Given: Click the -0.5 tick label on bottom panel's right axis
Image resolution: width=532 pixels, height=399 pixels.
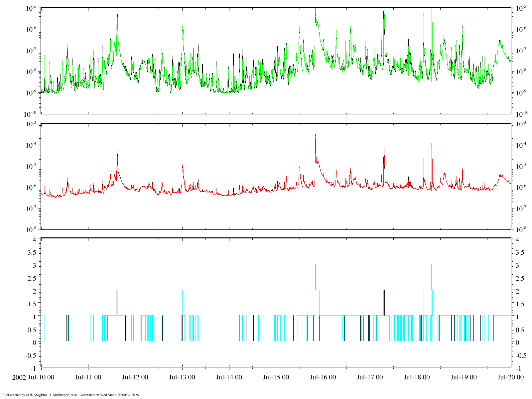Looking at the screenshot, I should [x=520, y=356].
